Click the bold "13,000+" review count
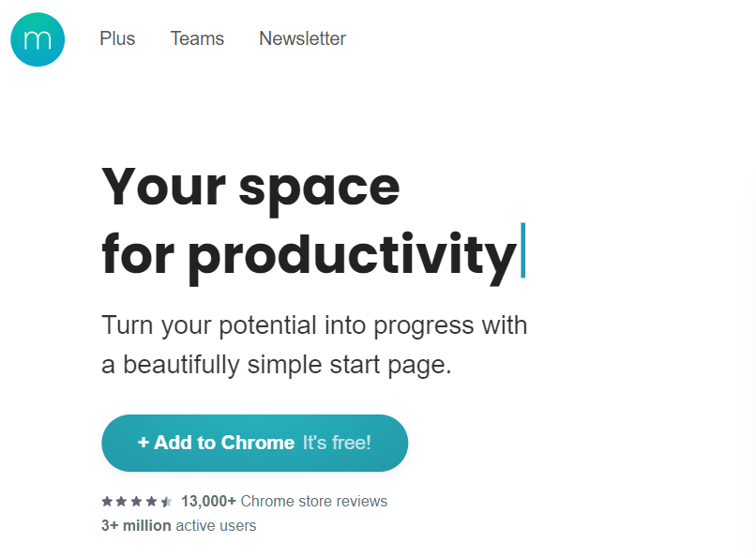Screen dimensions: 756x558 coord(208,501)
